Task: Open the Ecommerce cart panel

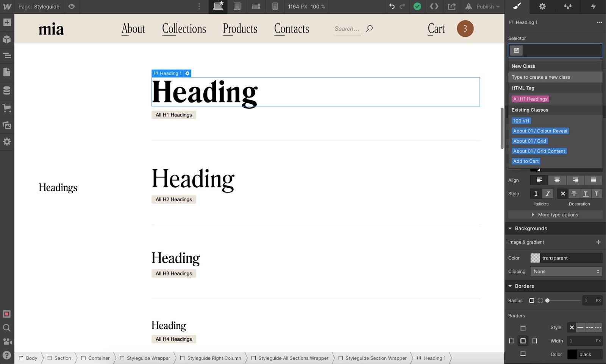Action: (7, 108)
